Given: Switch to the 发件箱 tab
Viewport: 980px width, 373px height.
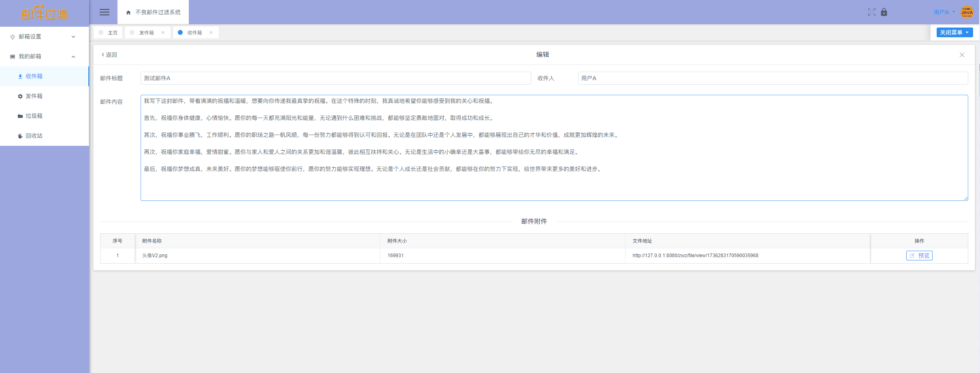Looking at the screenshot, I should (x=146, y=33).
